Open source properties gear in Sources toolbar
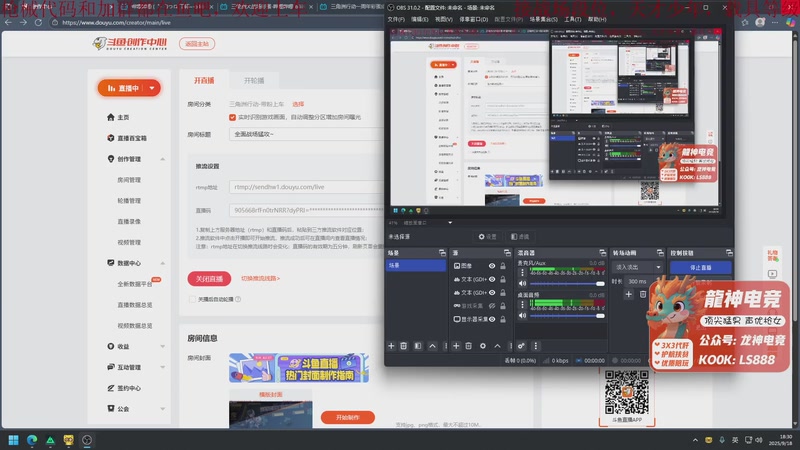 (483, 346)
